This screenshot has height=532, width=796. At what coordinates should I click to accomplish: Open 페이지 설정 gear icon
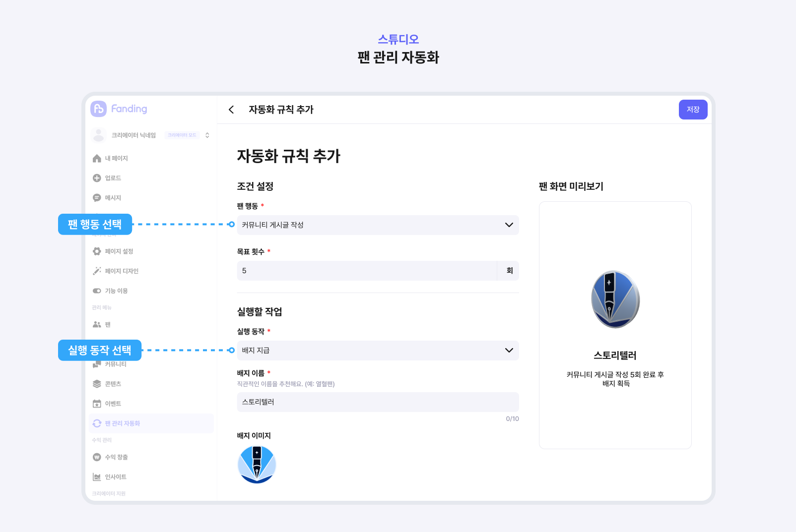97,251
